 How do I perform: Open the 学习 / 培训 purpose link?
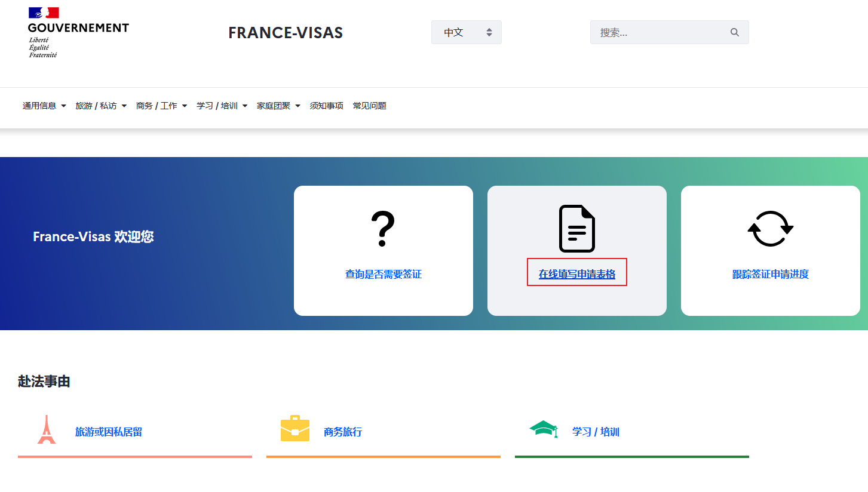pos(596,432)
